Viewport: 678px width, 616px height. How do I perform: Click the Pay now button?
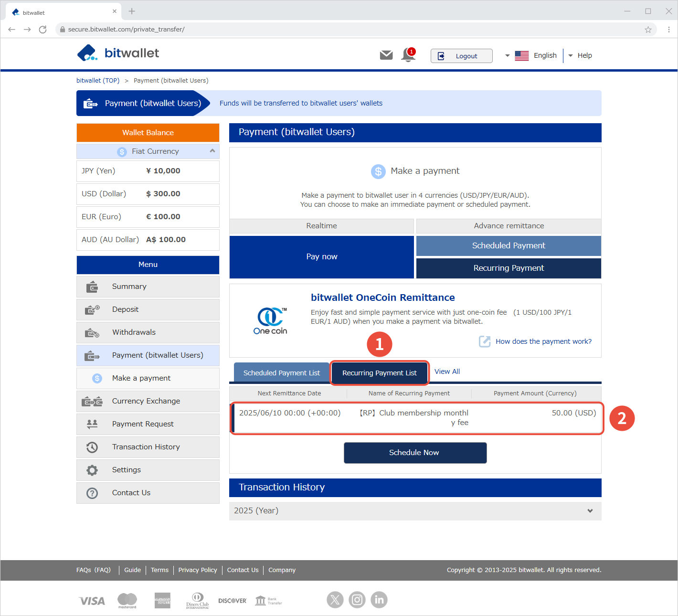(322, 257)
